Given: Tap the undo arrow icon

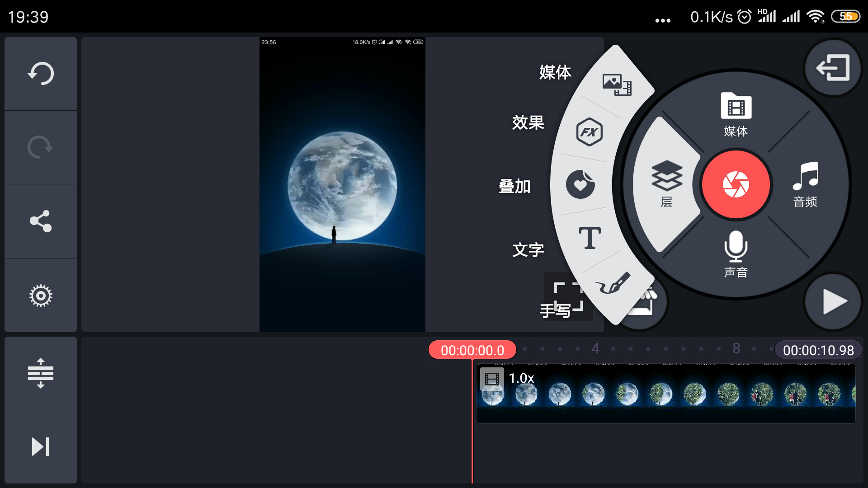Looking at the screenshot, I should coord(41,74).
